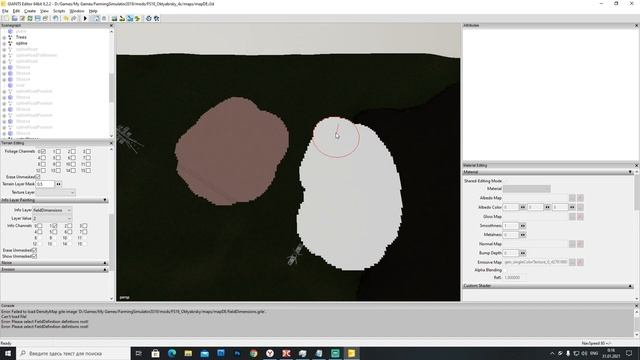This screenshot has width=640, height=360.
Task: Expand the Erosion section
Action: (x=105, y=270)
